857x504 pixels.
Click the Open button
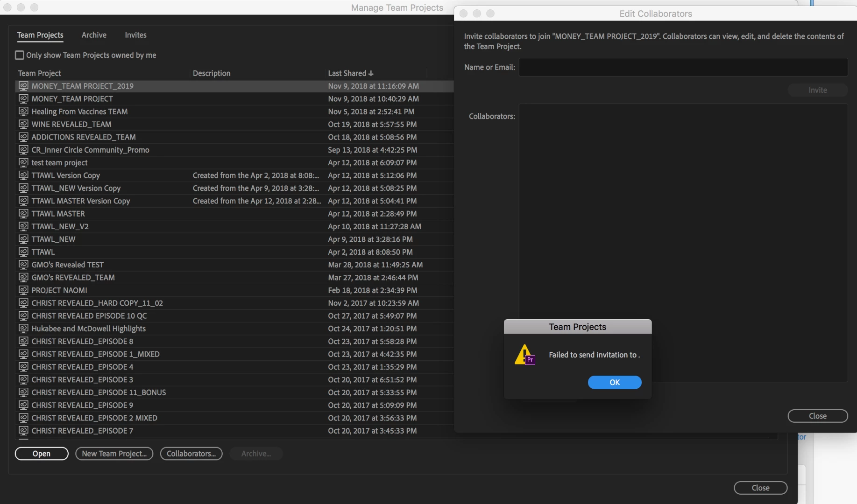pyautogui.click(x=42, y=454)
